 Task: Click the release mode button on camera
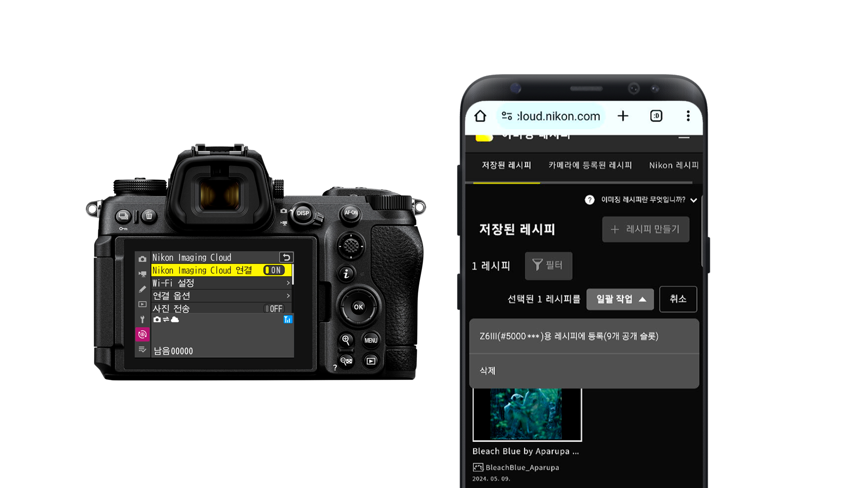[123, 216]
